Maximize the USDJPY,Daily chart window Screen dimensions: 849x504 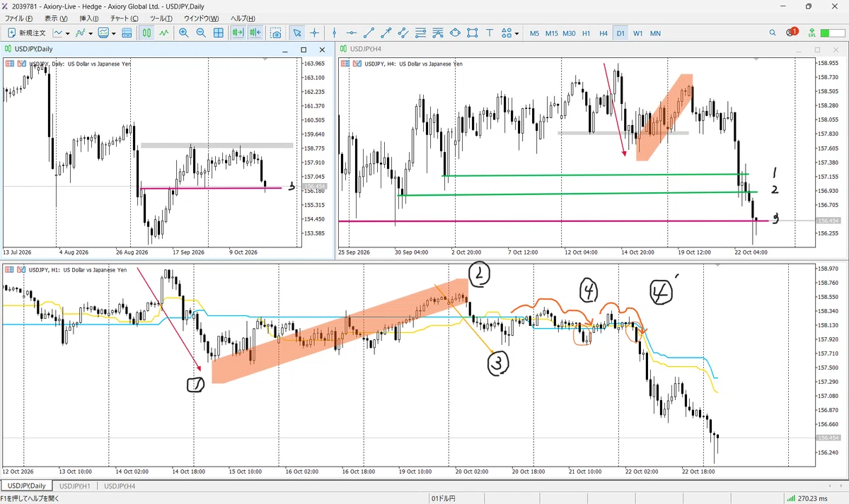(x=304, y=49)
